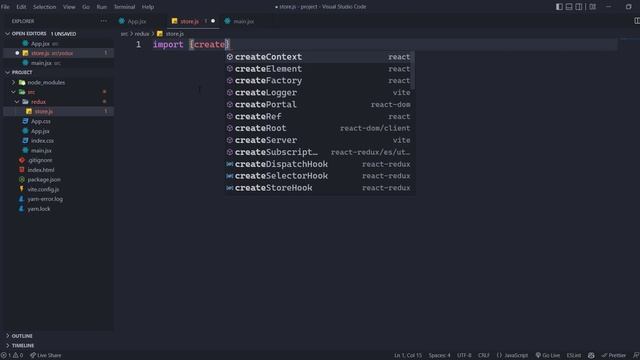The width and height of the screenshot is (640, 360).
Task: Open the Edit menu
Action: (21, 7)
